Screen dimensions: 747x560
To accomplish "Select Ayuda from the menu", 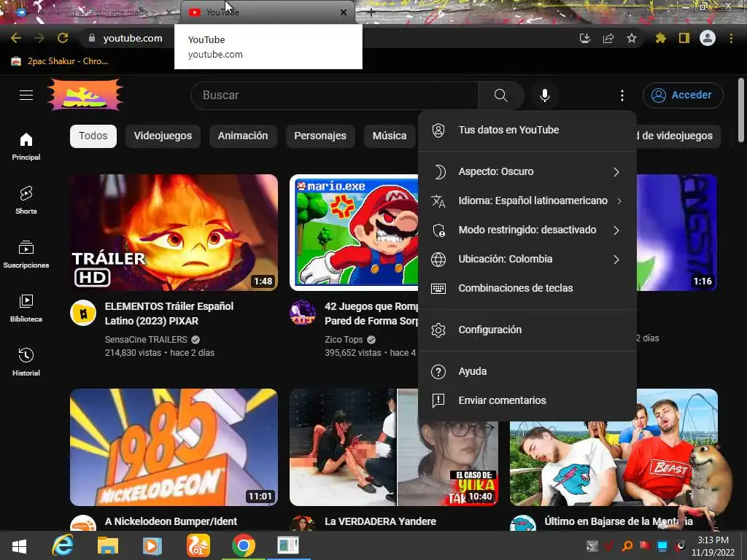I will tap(527, 371).
